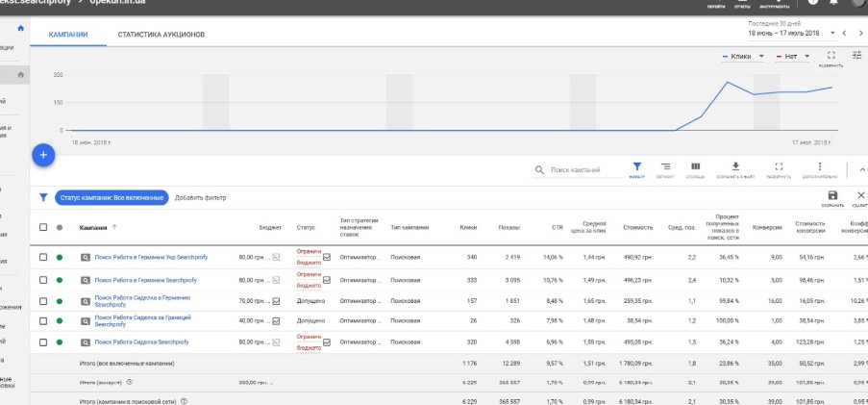The height and width of the screenshot is (405, 868).
Task: Sort by Клики column header
Action: 468,227
